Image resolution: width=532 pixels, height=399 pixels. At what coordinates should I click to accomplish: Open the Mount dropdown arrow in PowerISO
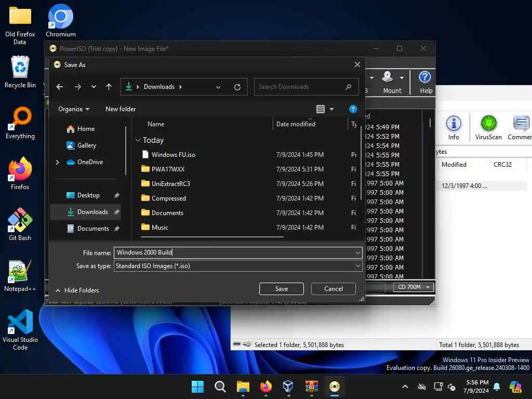point(402,78)
